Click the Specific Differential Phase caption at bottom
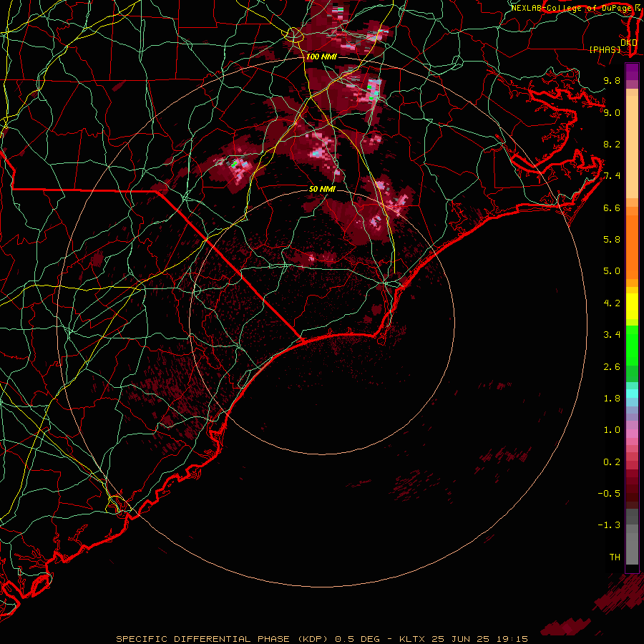Image resolution: width=644 pixels, height=644 pixels. click(322, 639)
